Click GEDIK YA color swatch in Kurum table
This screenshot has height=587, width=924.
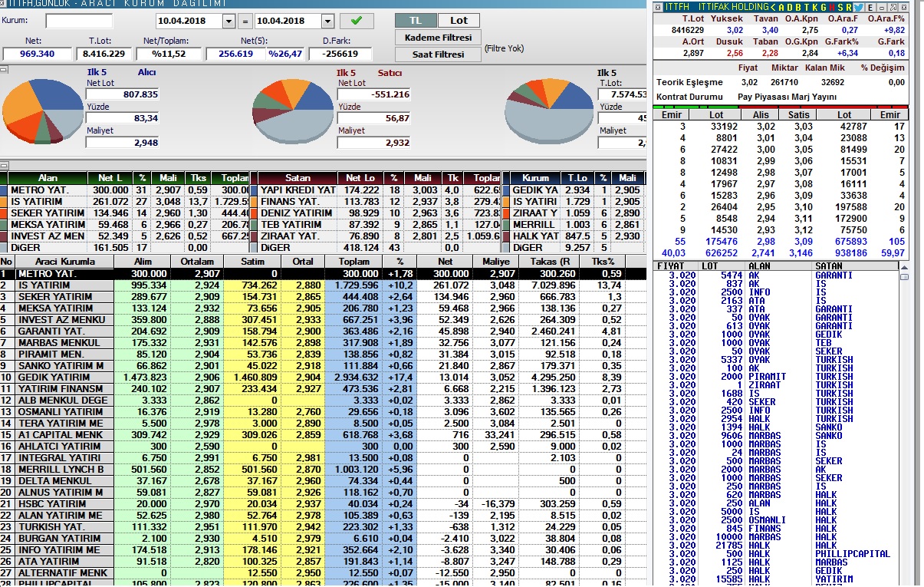coord(505,190)
